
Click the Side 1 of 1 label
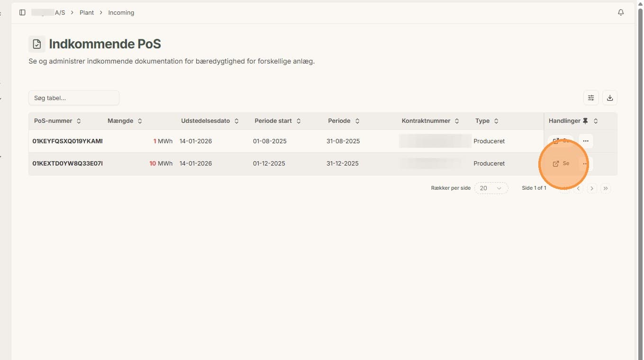coord(534,188)
